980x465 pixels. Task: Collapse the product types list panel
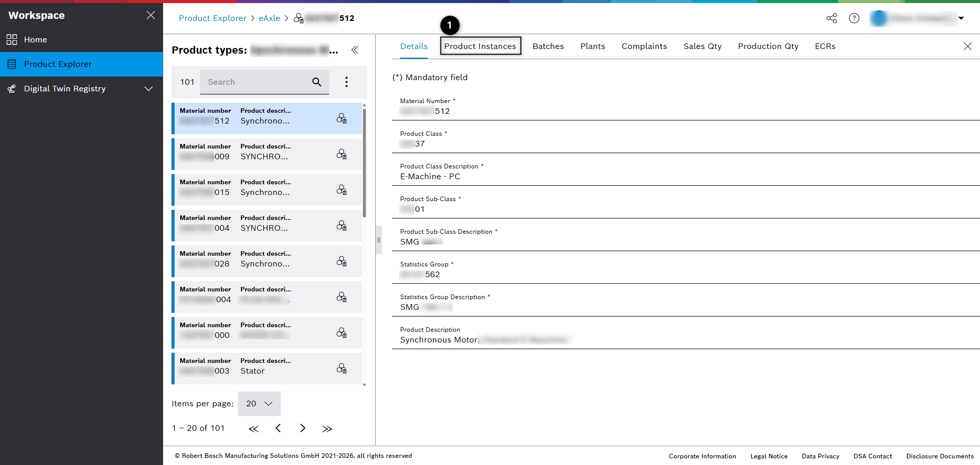[x=355, y=50]
